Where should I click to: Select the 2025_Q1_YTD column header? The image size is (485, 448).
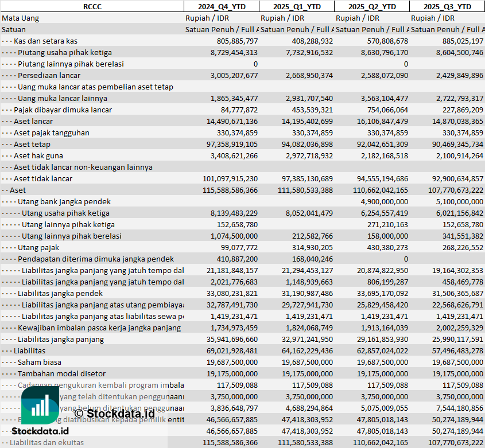[296, 6]
